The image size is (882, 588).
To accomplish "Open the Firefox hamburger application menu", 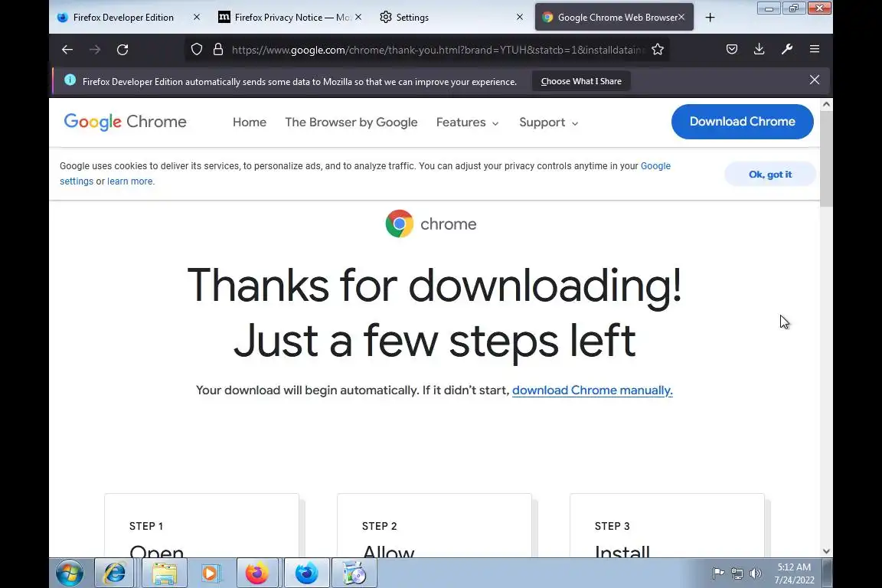I will tap(815, 49).
